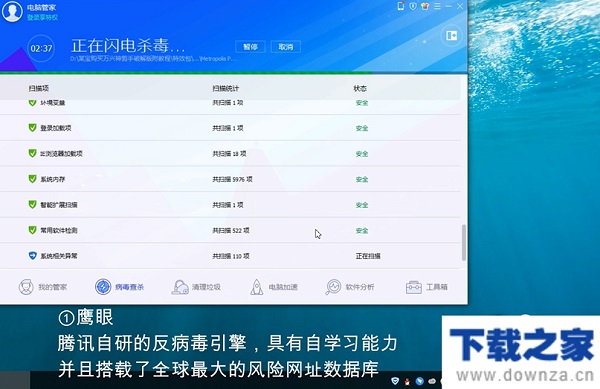Click the round panel switch icon at top right
This screenshot has height=389, width=600.
(x=452, y=36)
